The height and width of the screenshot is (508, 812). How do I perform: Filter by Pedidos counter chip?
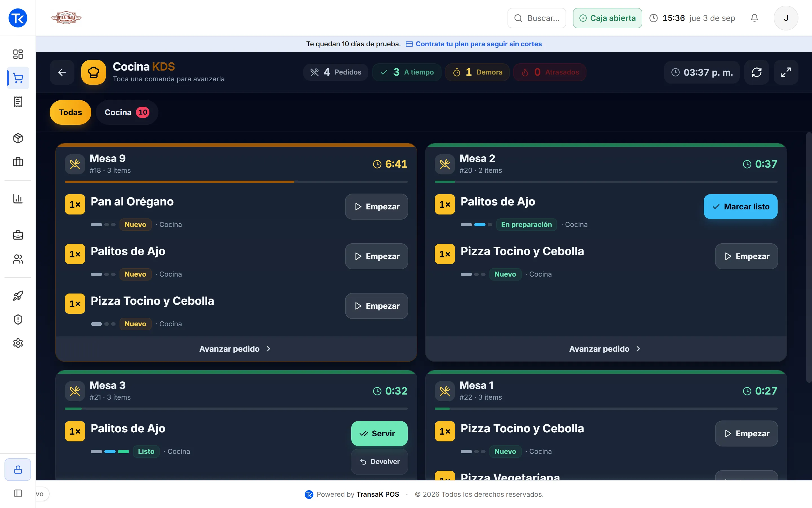336,72
